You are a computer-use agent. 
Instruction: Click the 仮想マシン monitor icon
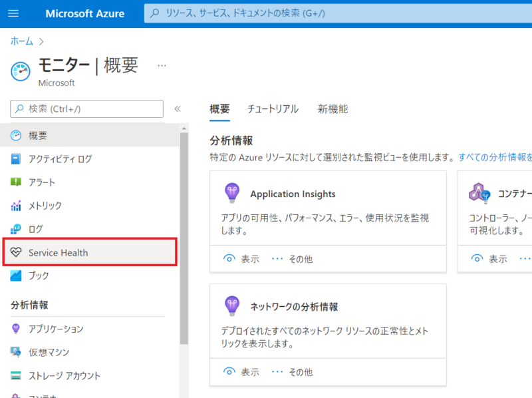(x=15, y=352)
